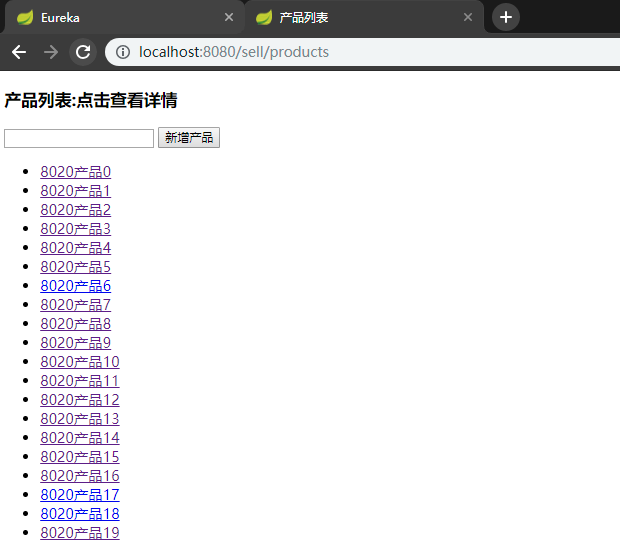620x560 pixels.
Task: Click the browser back arrow
Action: tap(19, 52)
